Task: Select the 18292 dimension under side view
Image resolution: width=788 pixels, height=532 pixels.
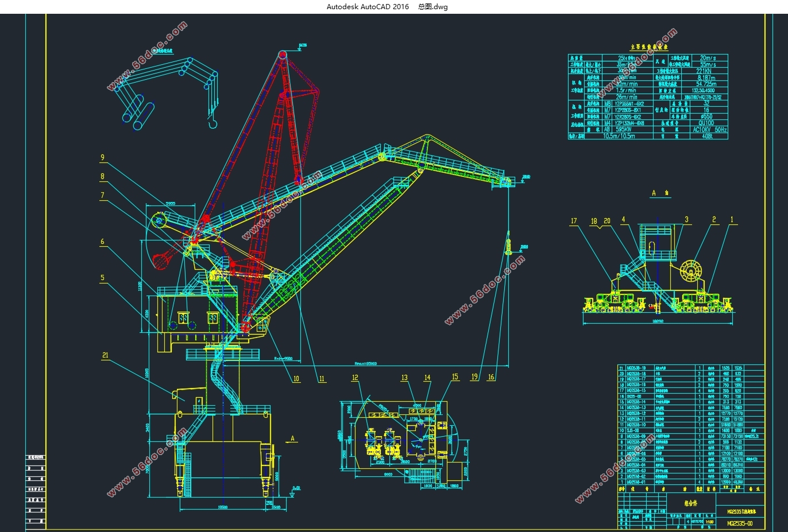Action: [x=658, y=321]
